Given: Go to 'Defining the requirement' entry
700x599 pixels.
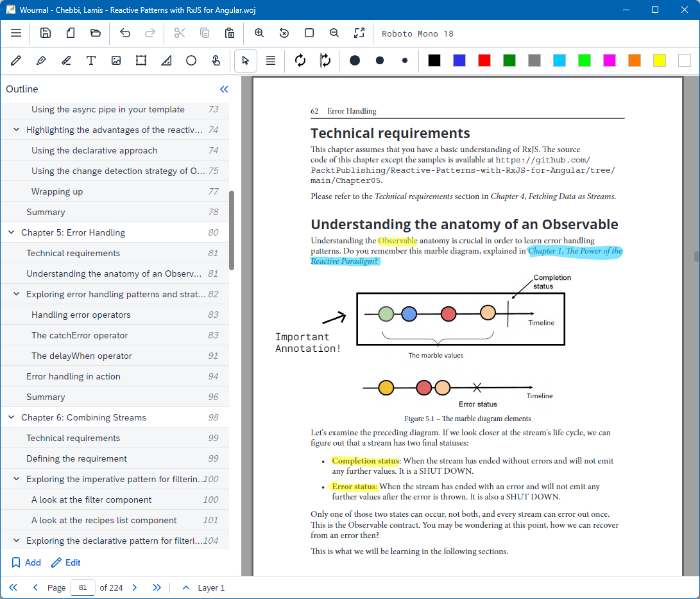Looking at the screenshot, I should 115,458.
